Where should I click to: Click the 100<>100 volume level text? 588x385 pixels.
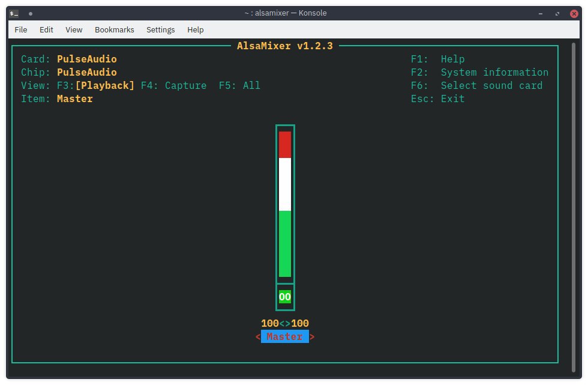pyautogui.click(x=285, y=324)
